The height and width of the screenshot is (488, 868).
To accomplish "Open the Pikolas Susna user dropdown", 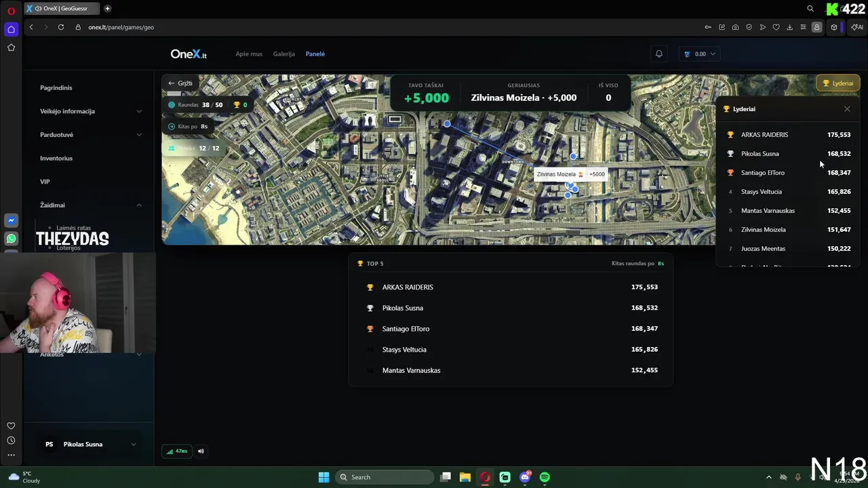I will point(91,444).
